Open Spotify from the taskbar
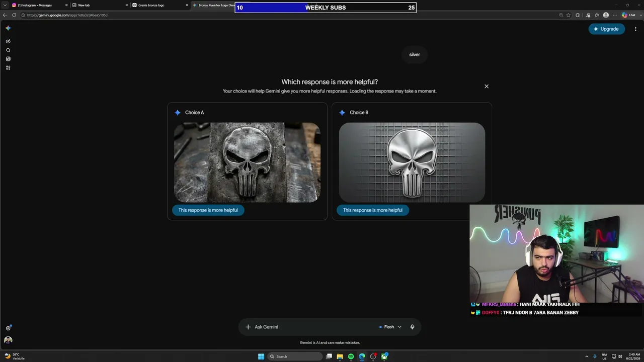Image resolution: width=644 pixels, height=362 pixels. coord(351,356)
